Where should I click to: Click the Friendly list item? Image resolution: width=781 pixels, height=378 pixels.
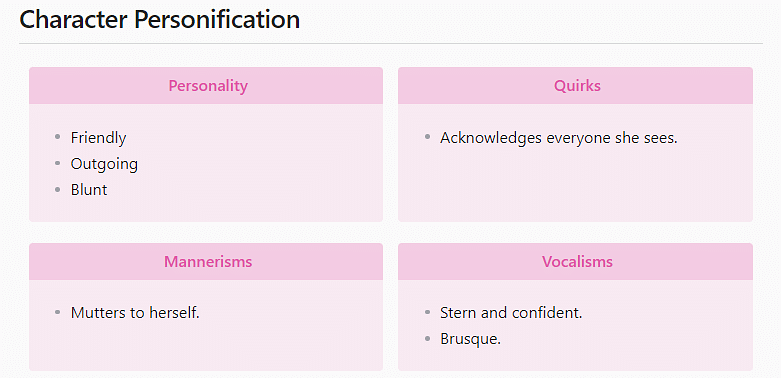coord(98,137)
